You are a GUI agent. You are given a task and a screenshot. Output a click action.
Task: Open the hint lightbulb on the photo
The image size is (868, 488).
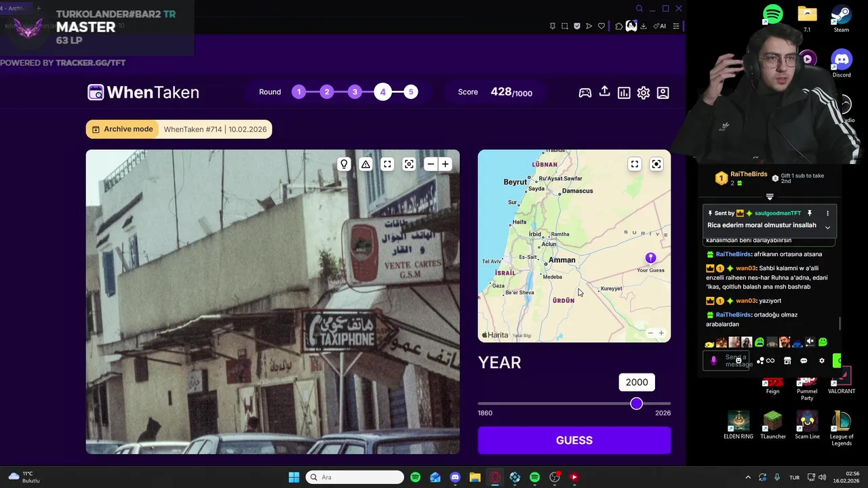[x=344, y=164]
